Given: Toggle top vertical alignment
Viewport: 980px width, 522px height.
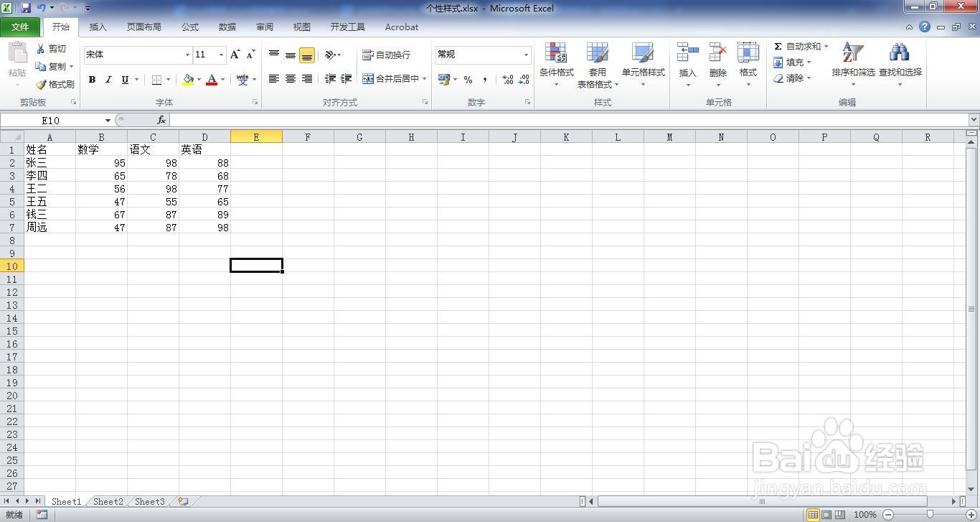Looking at the screenshot, I should pos(274,55).
